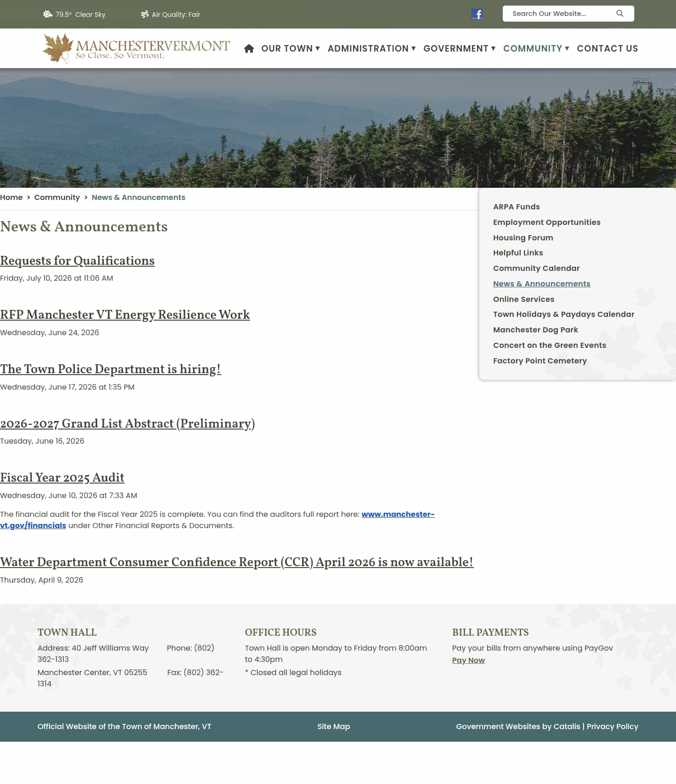The width and height of the screenshot is (676, 784).
Task: Open Factory Point Cemetery sidebar link
Action: (x=540, y=361)
